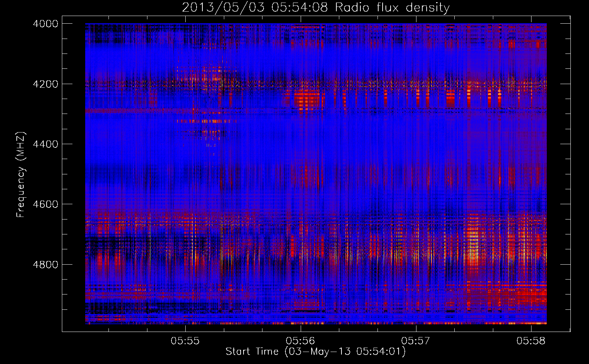Click the 4800 frequency axis label

pos(46,265)
